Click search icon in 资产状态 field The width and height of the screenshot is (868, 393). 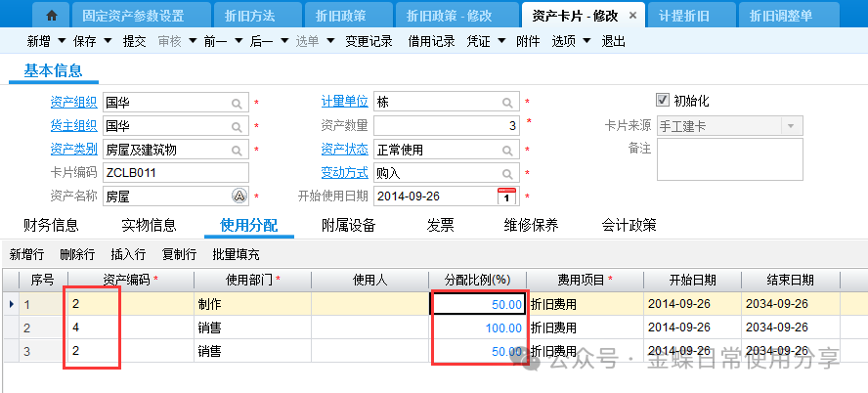508,150
